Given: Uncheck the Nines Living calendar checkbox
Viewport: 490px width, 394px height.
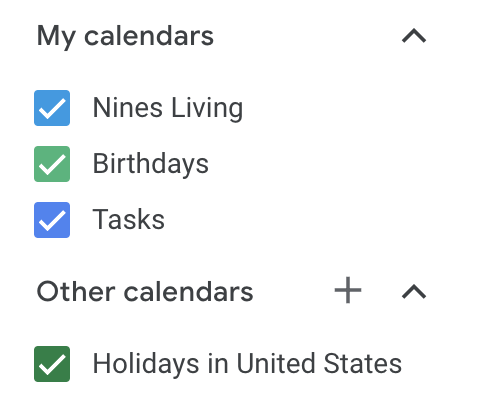Looking at the screenshot, I should click(x=52, y=108).
